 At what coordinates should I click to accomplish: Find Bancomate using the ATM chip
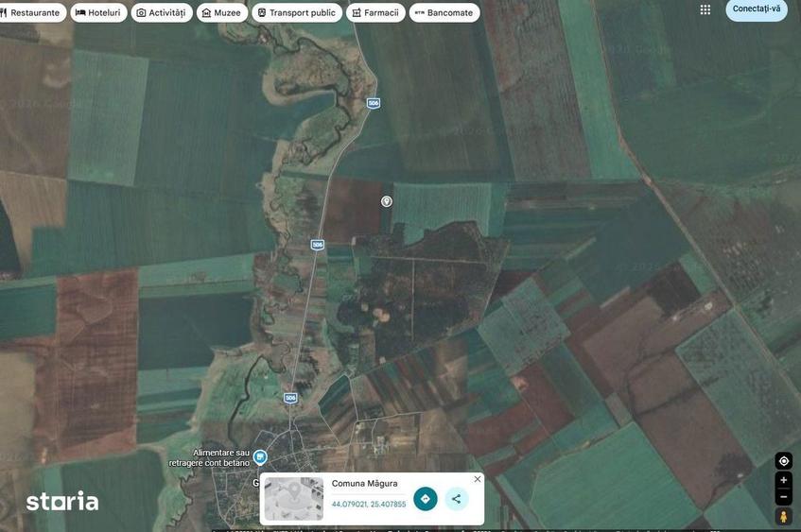click(444, 12)
